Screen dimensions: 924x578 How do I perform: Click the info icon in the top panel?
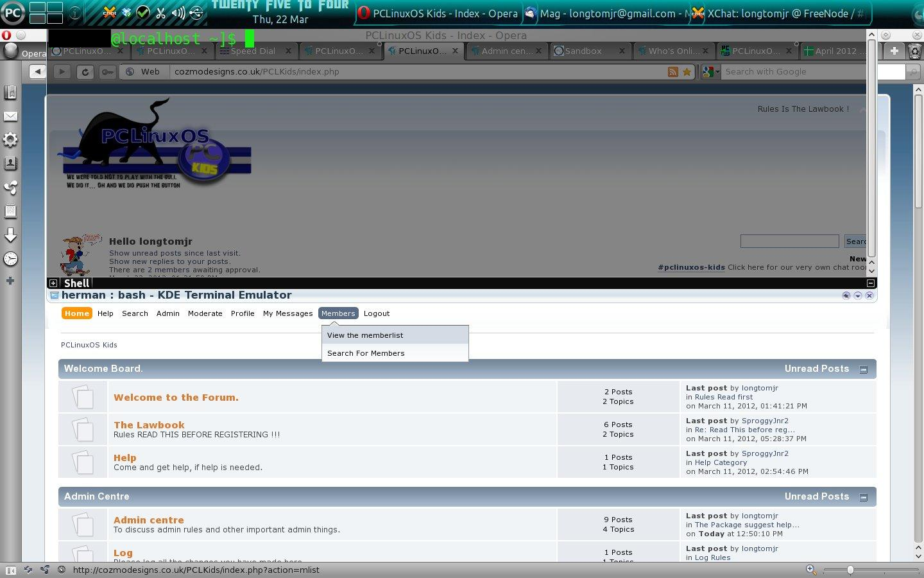click(x=75, y=13)
